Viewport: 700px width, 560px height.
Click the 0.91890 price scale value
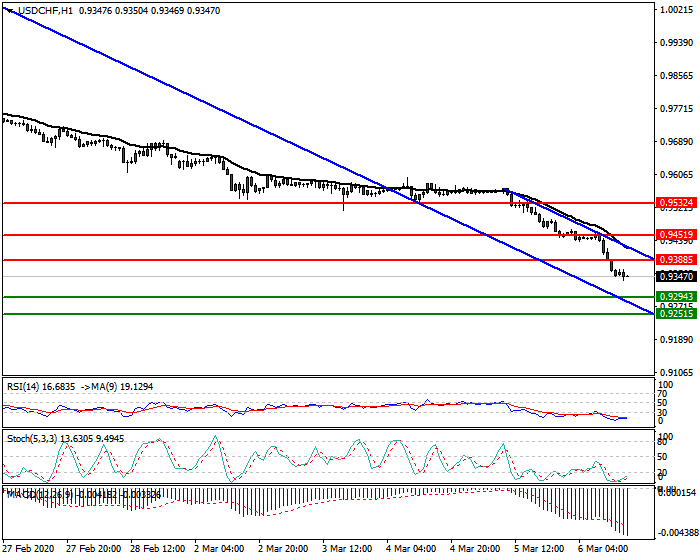[677, 339]
